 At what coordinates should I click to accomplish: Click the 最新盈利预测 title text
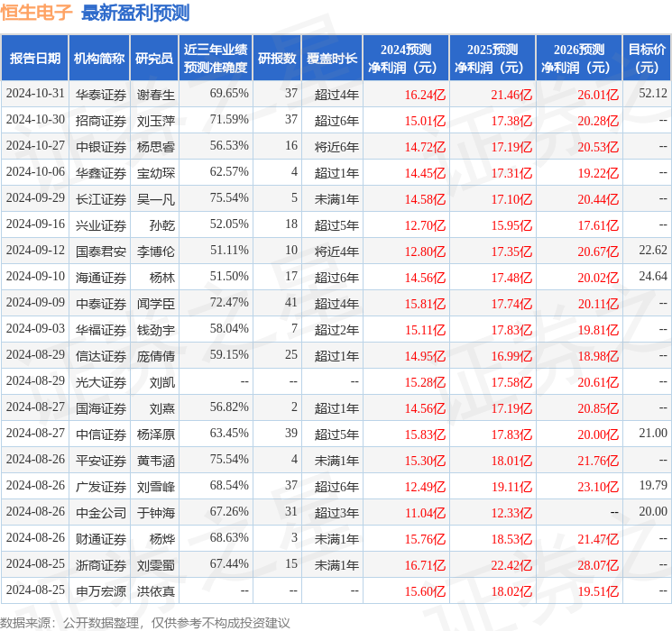[135, 13]
